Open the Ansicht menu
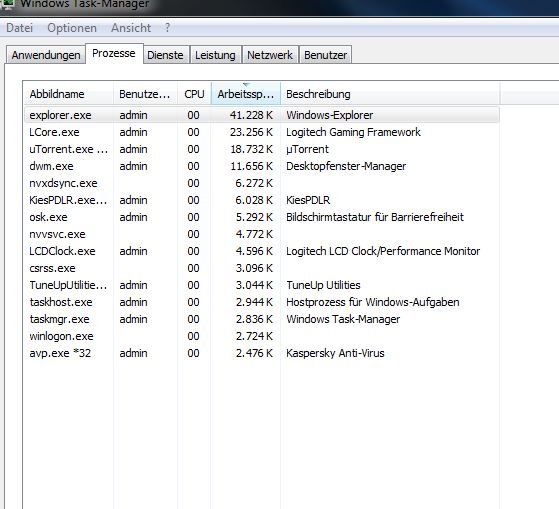559x509 pixels. [131, 28]
